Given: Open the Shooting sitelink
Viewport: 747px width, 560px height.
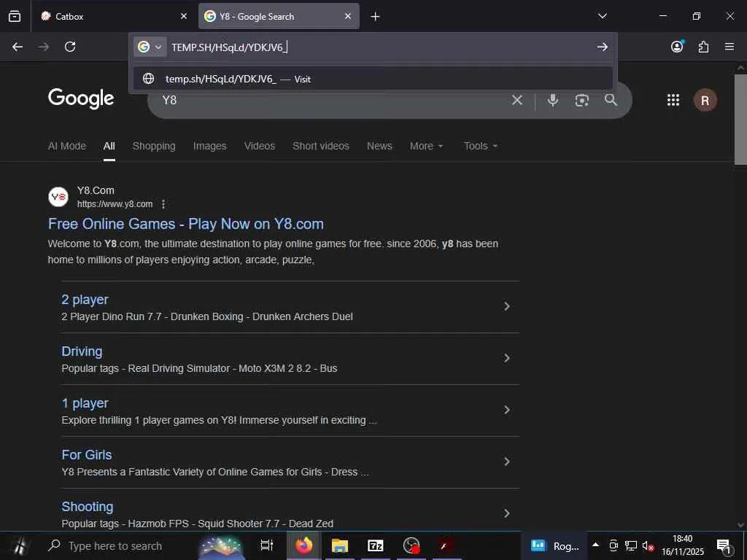Looking at the screenshot, I should click(x=88, y=507).
